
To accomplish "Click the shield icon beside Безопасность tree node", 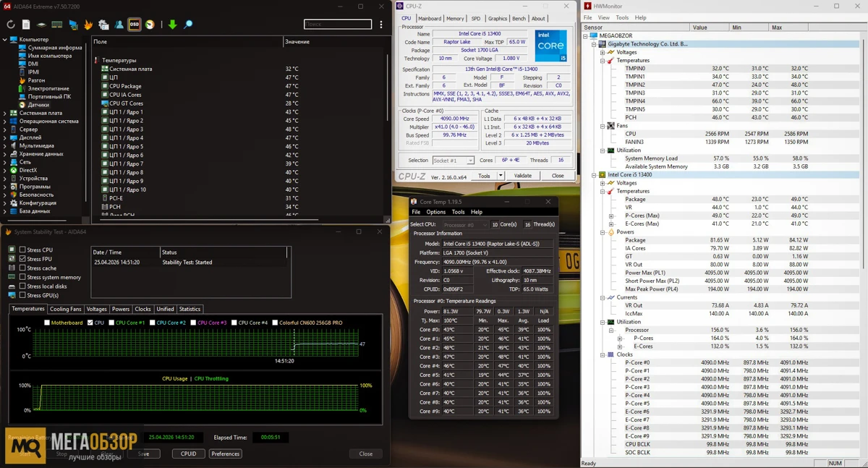I will tap(14, 195).
